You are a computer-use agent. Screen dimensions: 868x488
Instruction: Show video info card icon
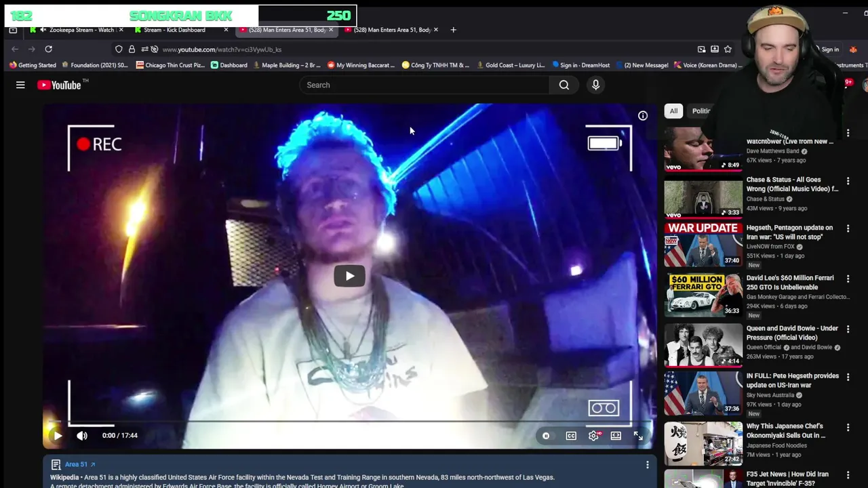pos(642,116)
